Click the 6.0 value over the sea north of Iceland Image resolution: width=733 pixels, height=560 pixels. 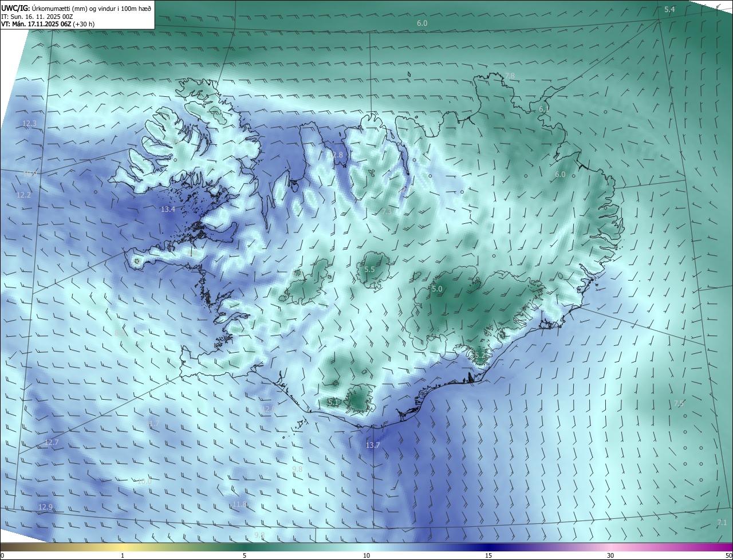point(422,23)
